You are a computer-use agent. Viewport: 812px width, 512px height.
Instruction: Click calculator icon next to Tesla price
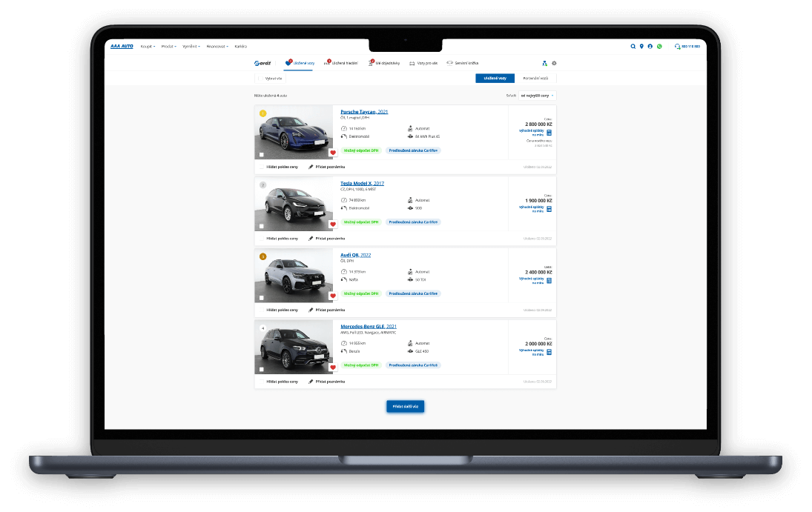point(549,209)
